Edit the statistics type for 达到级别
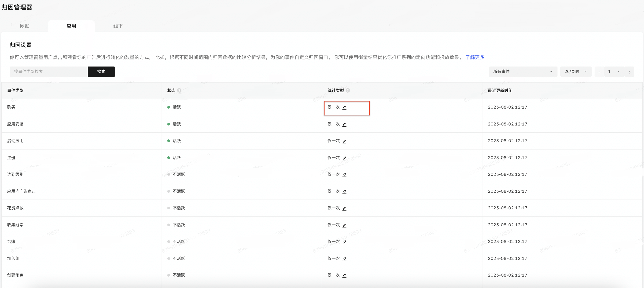644x288 pixels. [x=344, y=175]
